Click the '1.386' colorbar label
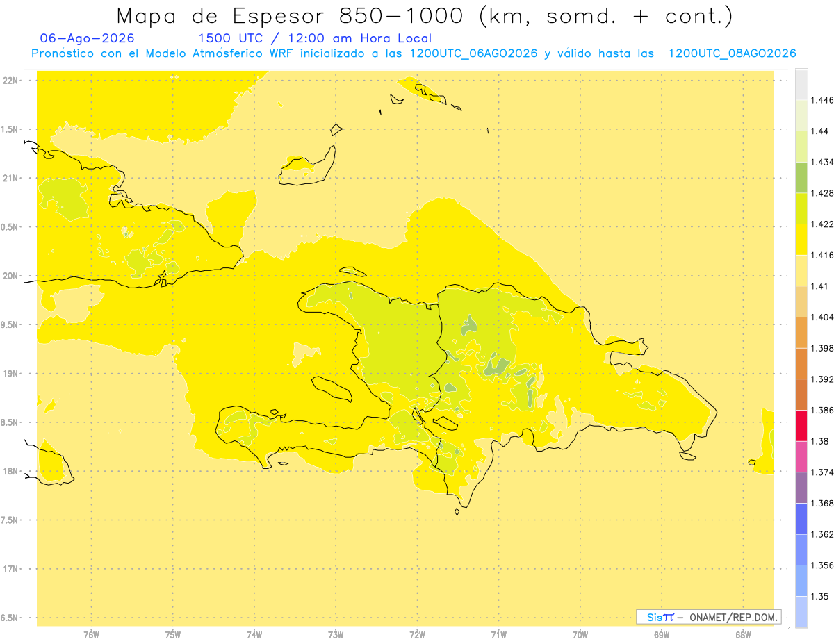The width and height of the screenshot is (834, 644). [822, 410]
